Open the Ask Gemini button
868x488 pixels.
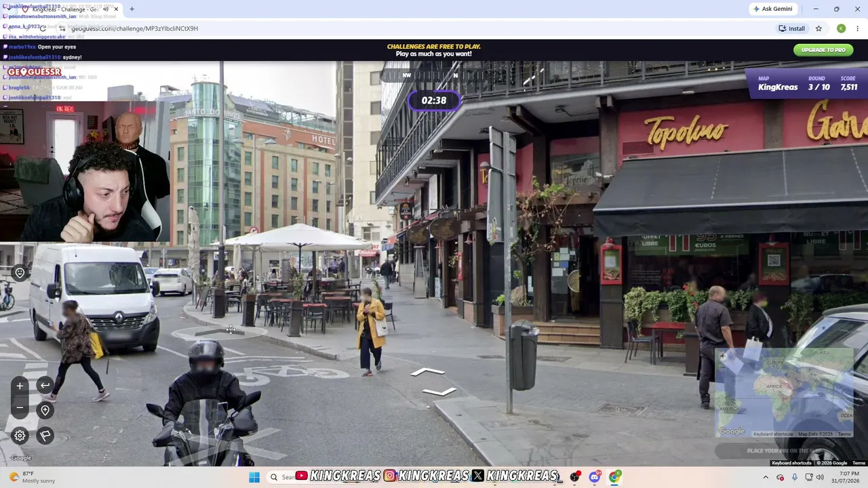pyautogui.click(x=772, y=9)
